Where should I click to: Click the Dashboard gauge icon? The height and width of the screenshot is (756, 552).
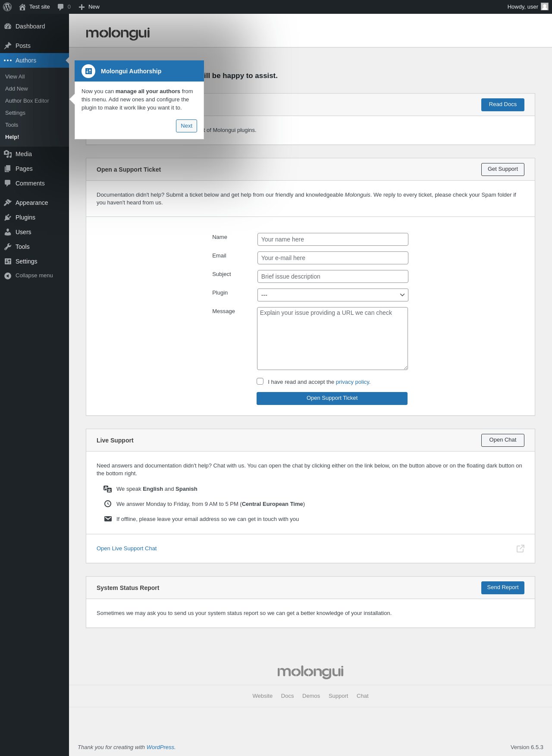click(x=8, y=26)
